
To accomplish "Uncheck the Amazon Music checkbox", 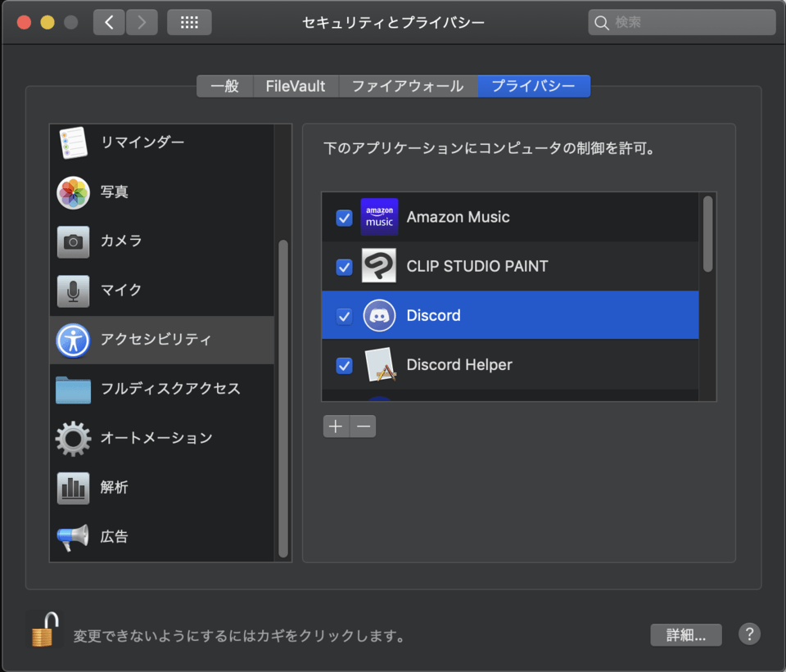I will (345, 218).
